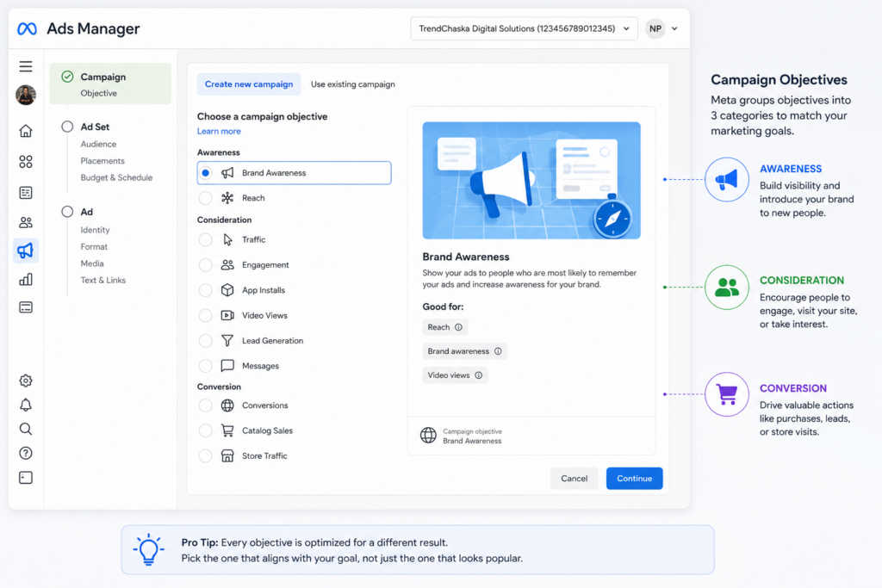Click the lightbulb Pro Tip icon
The height and width of the screenshot is (588, 882).
pyautogui.click(x=148, y=549)
